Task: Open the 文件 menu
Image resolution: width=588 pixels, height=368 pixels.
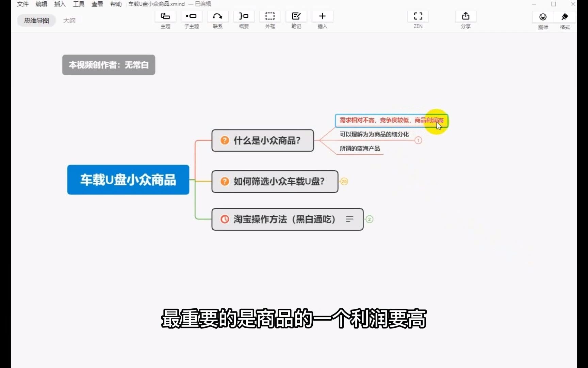Action: coord(23,4)
